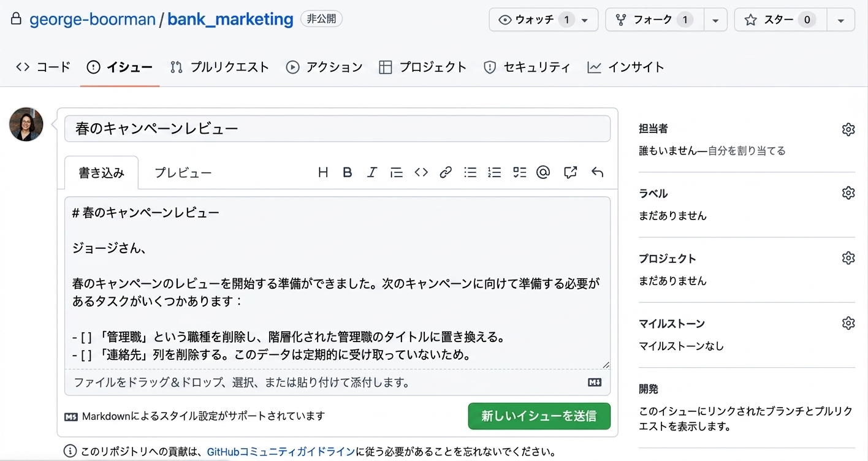The height and width of the screenshot is (461, 868).
Task: Click the private repository lock icon
Action: 17,19
